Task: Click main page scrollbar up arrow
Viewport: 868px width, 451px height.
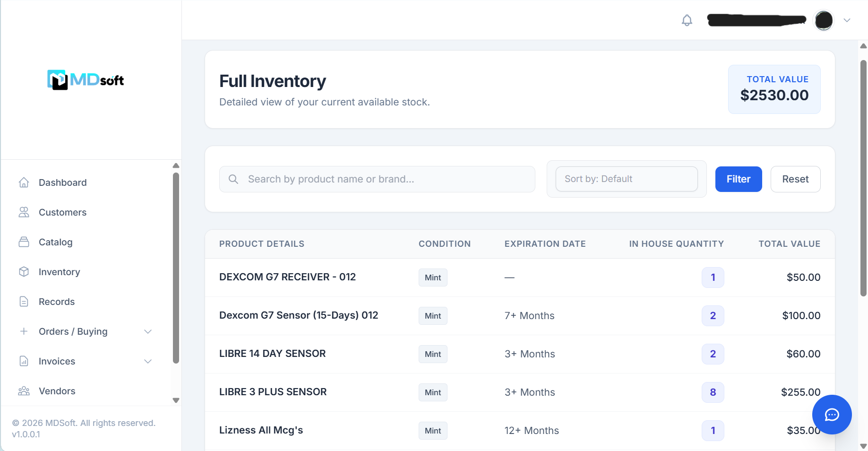Action: pos(863,46)
